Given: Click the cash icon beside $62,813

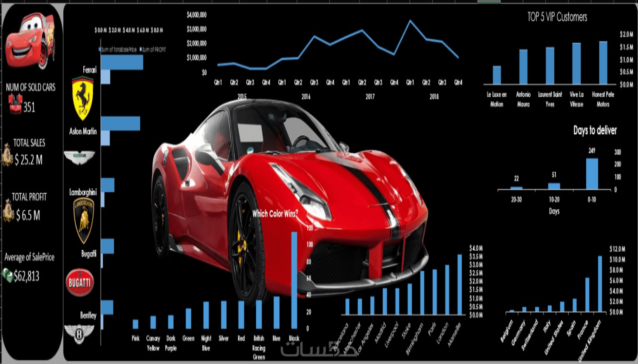Looking at the screenshot, I should tap(8, 275).
